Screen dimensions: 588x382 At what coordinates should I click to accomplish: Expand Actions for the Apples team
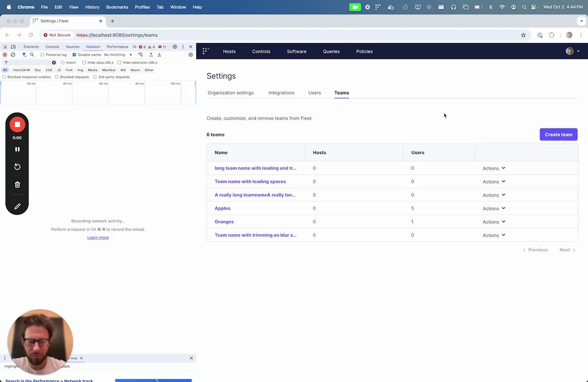[x=494, y=208]
